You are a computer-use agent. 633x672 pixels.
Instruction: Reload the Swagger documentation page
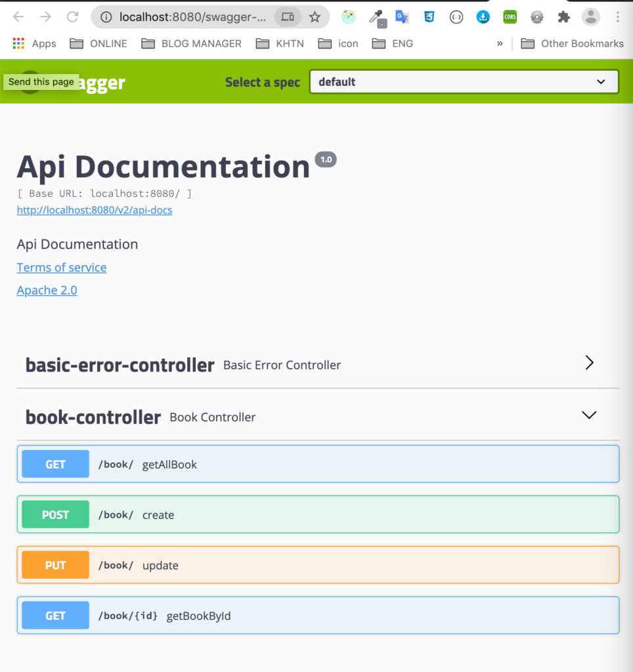72,17
